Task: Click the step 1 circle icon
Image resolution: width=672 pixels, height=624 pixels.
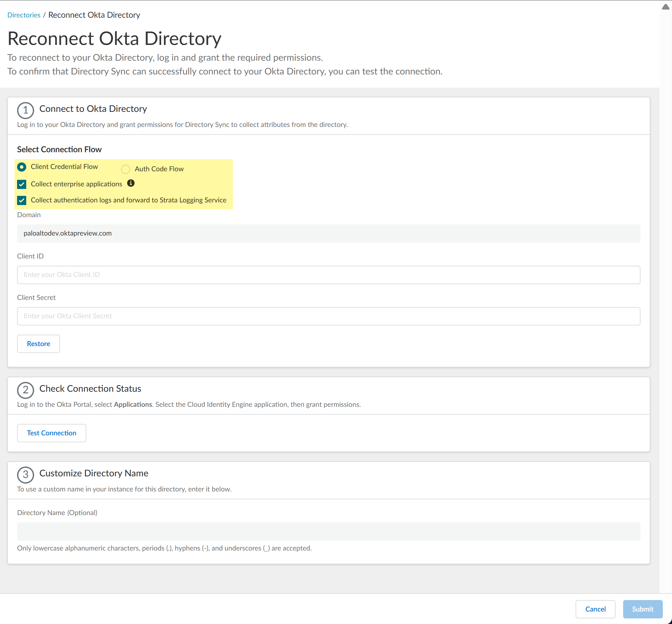Action: (25, 111)
